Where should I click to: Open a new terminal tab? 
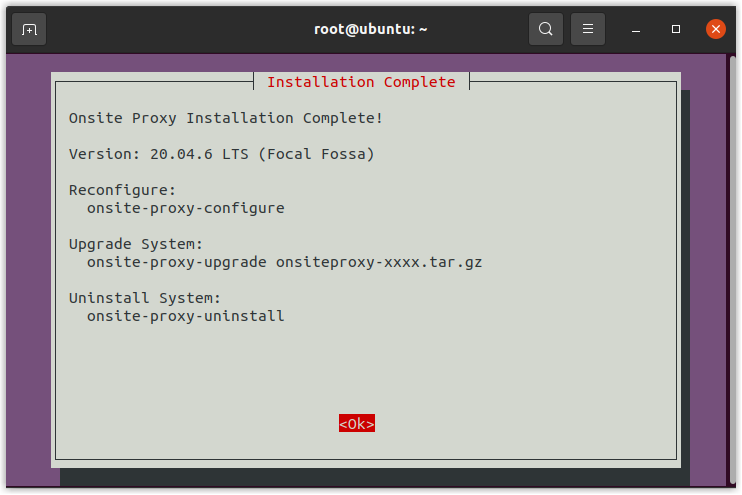[x=29, y=29]
